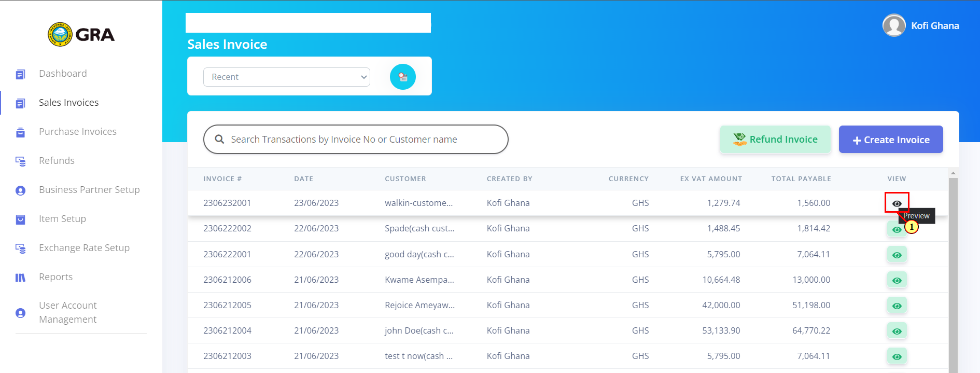Screen dimensions: 980x373
Task: Click the Sales Invoice page heading
Action: 227,44
